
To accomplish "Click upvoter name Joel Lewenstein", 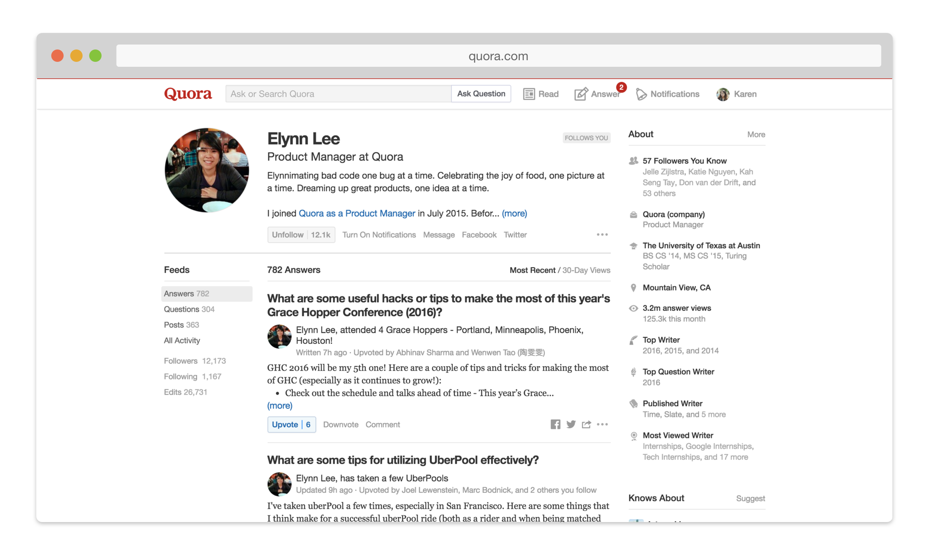I will [430, 490].
